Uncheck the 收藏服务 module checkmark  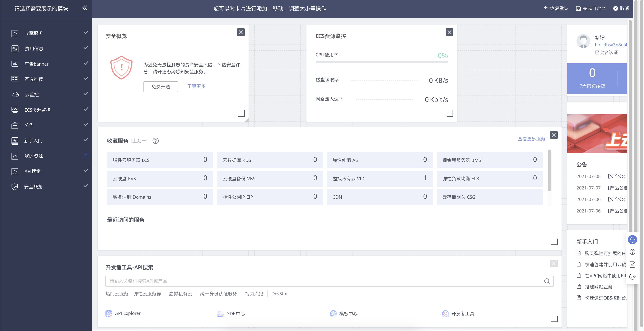point(86,32)
